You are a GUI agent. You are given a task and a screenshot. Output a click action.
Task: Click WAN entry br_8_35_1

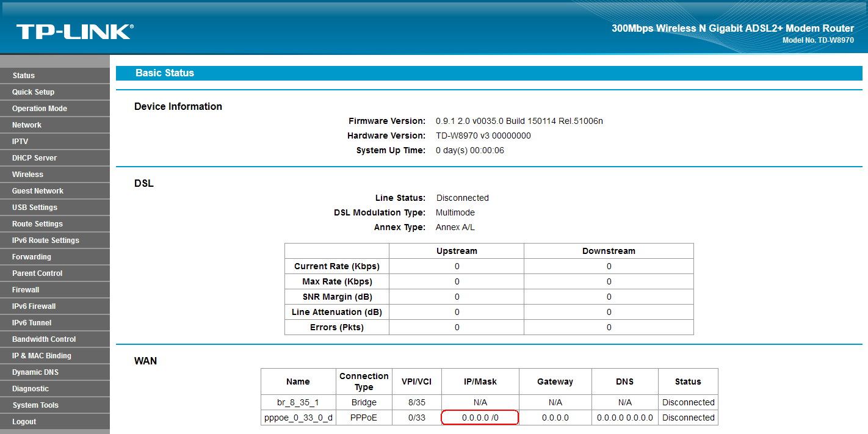[x=298, y=402]
